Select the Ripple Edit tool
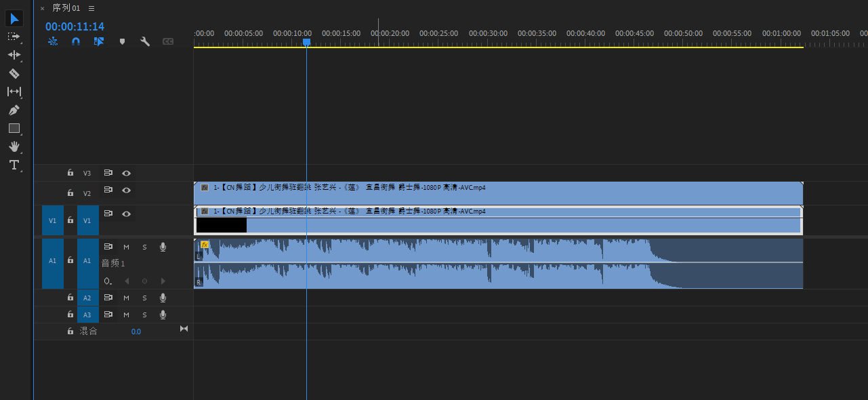Viewport: 868px width, 400px height. pyautogui.click(x=14, y=55)
